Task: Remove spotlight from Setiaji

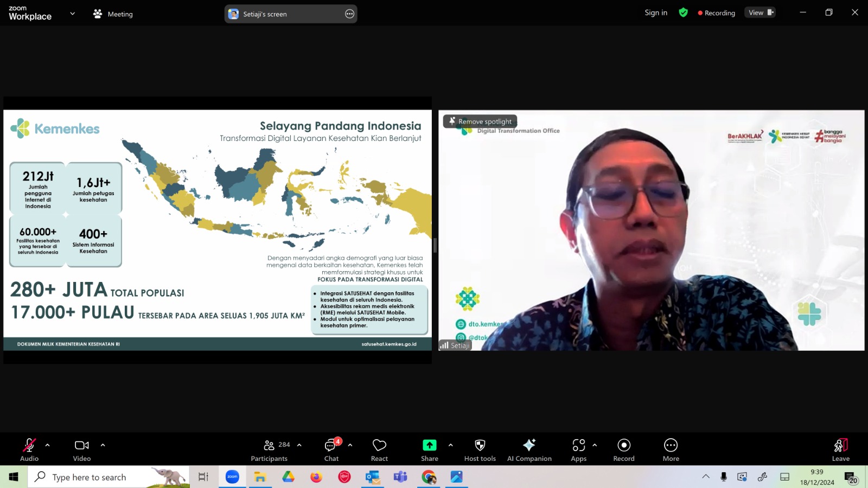Action: pyautogui.click(x=480, y=121)
